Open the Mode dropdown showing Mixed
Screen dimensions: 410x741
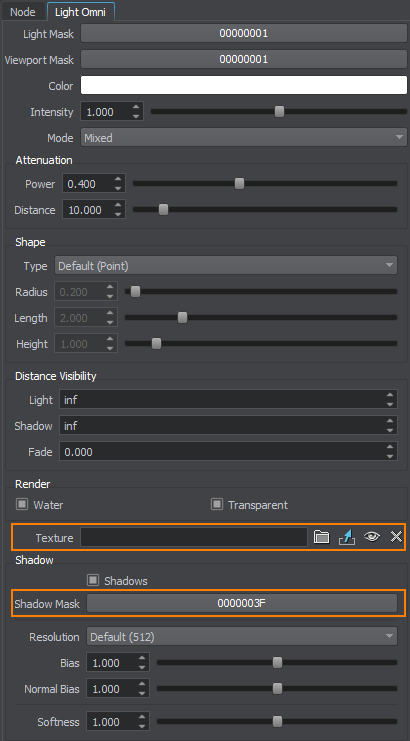[244, 138]
